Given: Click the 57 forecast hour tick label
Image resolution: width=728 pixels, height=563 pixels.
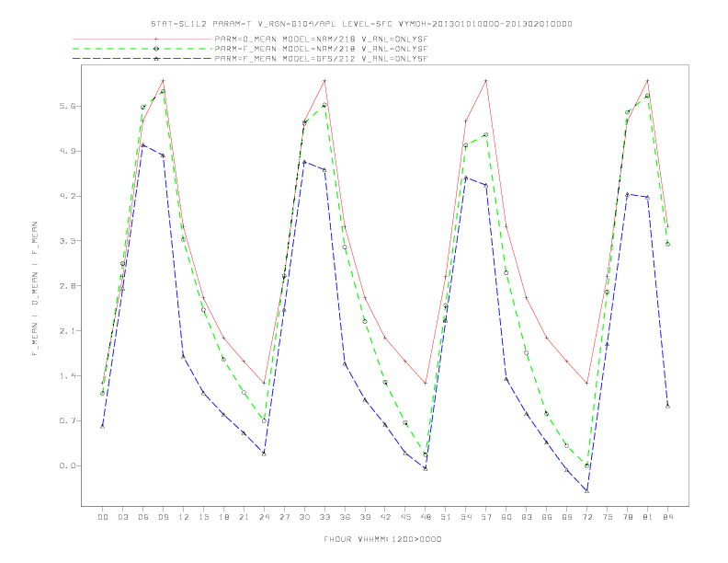Looking at the screenshot, I should coord(486,517).
